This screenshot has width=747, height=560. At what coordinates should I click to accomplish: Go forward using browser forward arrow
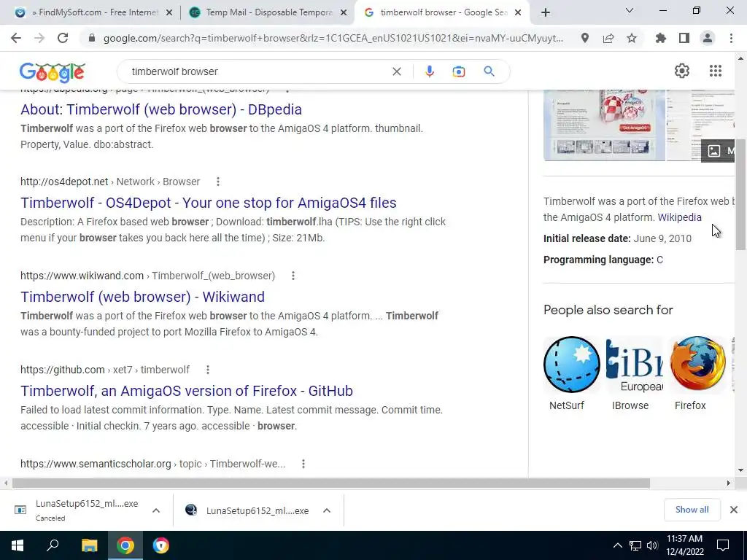pos(39,38)
